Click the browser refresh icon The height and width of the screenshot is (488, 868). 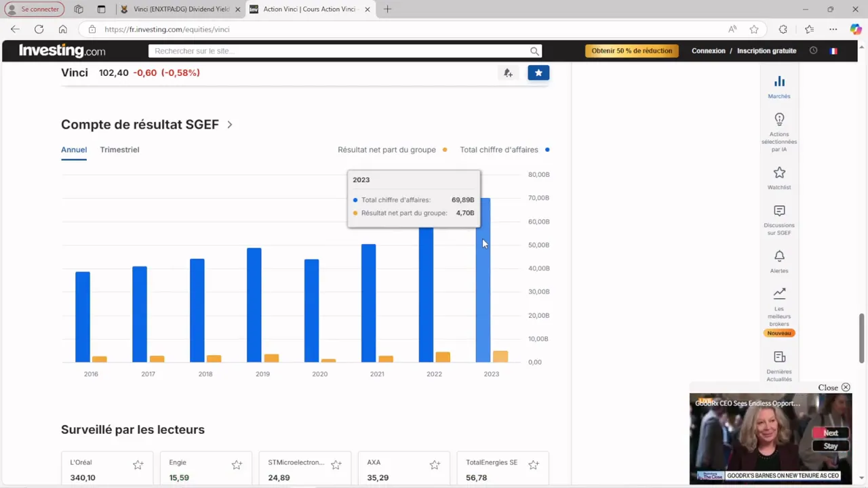coord(39,29)
